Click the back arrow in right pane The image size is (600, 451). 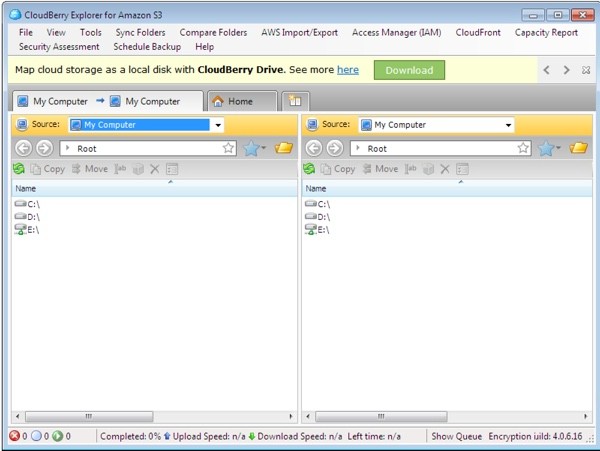pyautogui.click(x=313, y=148)
